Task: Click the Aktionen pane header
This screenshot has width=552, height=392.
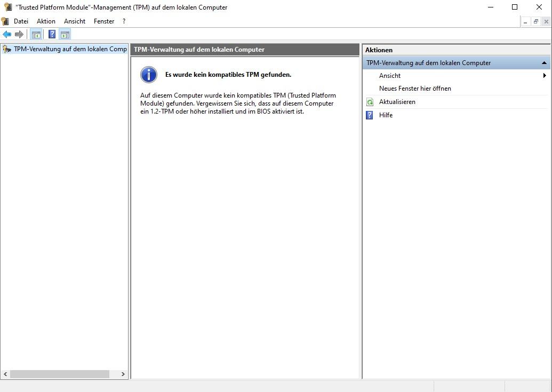Action: (x=456, y=50)
